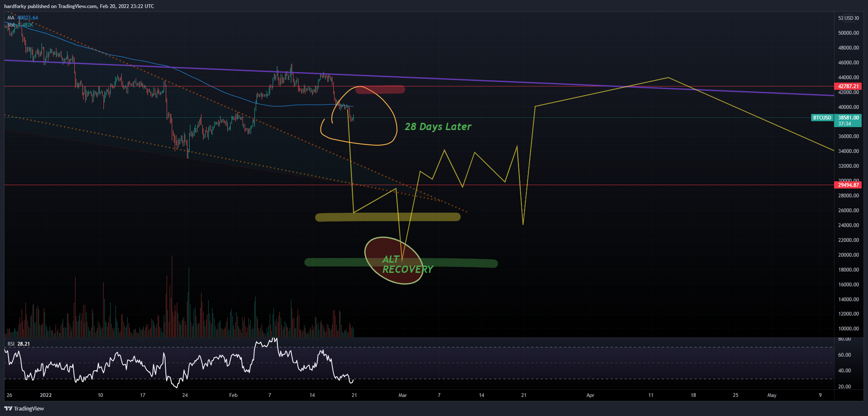Click the 52 USD label on price axis
The width and height of the screenshot is (868, 416).
pos(848,18)
